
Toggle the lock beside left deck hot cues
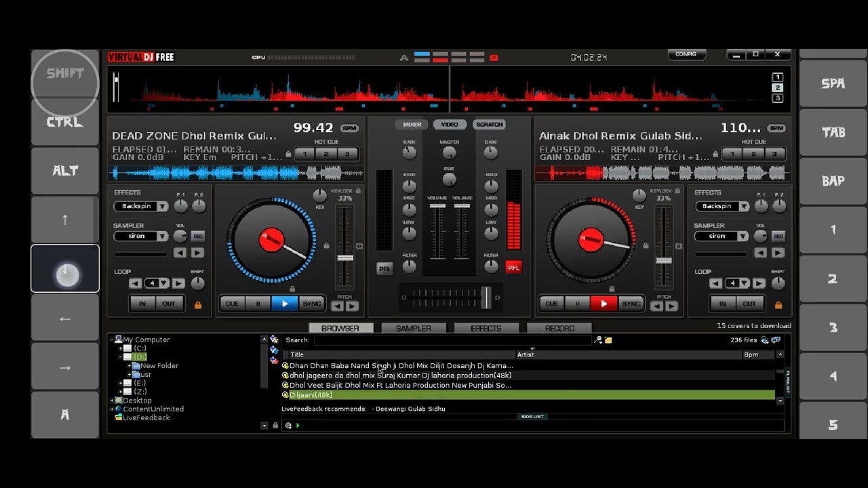coord(288,155)
